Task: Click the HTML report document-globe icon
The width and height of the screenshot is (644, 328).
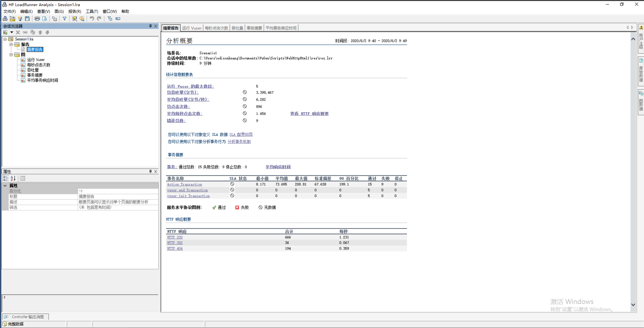Action: [45, 19]
